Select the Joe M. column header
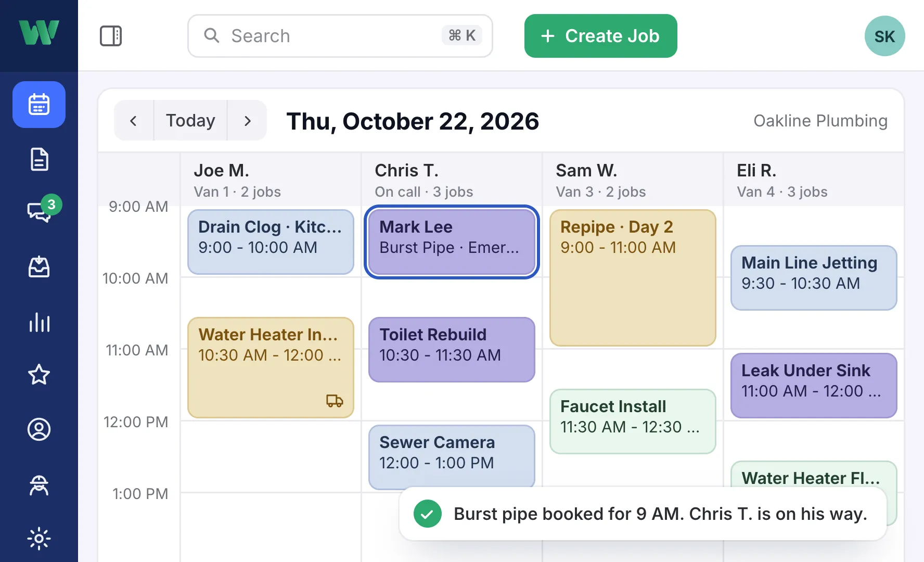The image size is (924, 562). (x=271, y=180)
